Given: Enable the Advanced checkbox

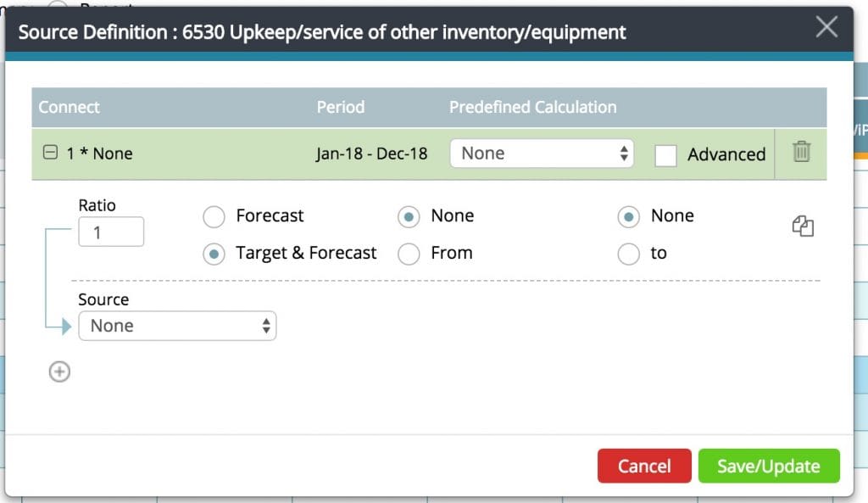Looking at the screenshot, I should pyautogui.click(x=666, y=154).
